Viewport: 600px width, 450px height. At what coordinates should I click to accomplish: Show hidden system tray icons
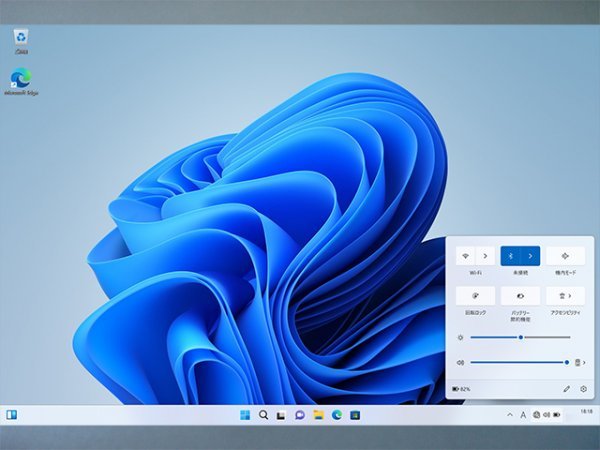click(x=510, y=415)
